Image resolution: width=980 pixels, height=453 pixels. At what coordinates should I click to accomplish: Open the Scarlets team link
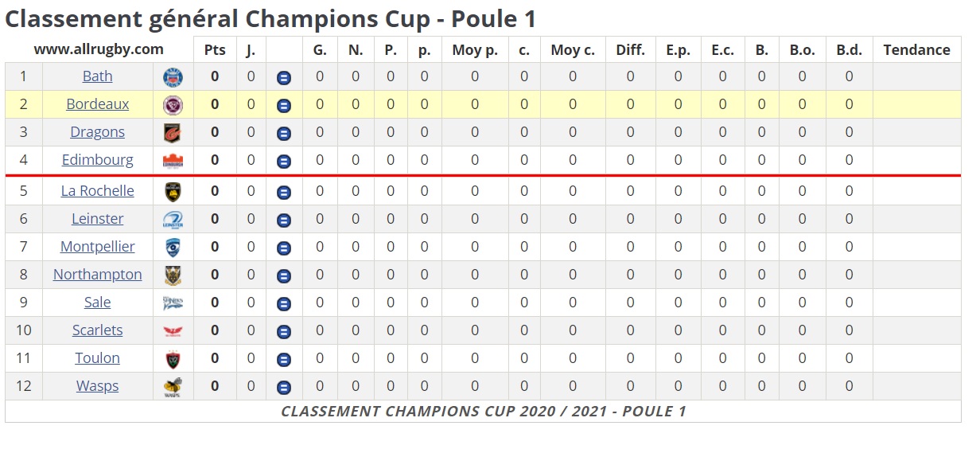(x=98, y=330)
